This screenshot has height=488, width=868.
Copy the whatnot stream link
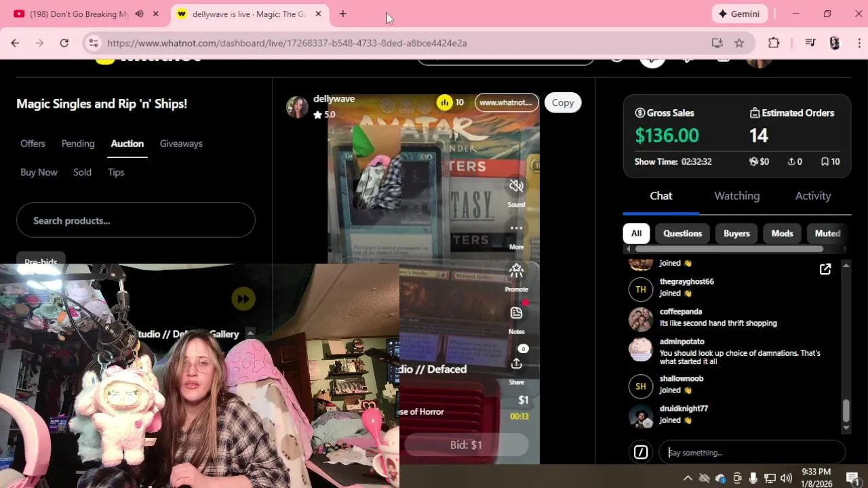click(x=563, y=102)
